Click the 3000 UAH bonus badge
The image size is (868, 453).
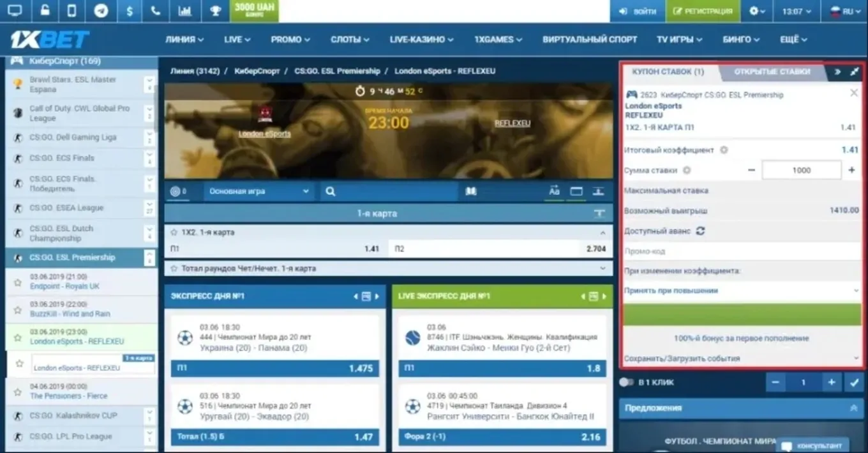pyautogui.click(x=254, y=11)
